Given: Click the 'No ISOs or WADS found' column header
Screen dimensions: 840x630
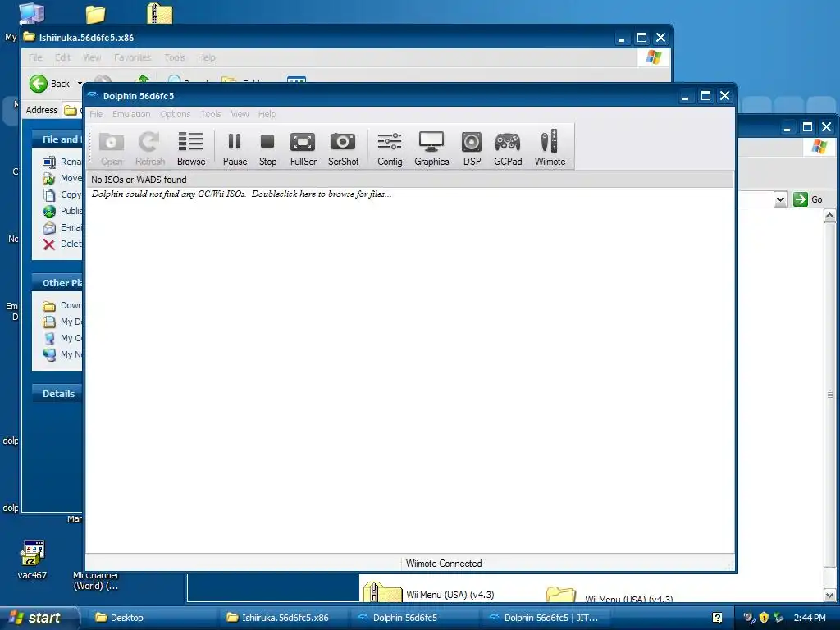Looking at the screenshot, I should (410, 180).
